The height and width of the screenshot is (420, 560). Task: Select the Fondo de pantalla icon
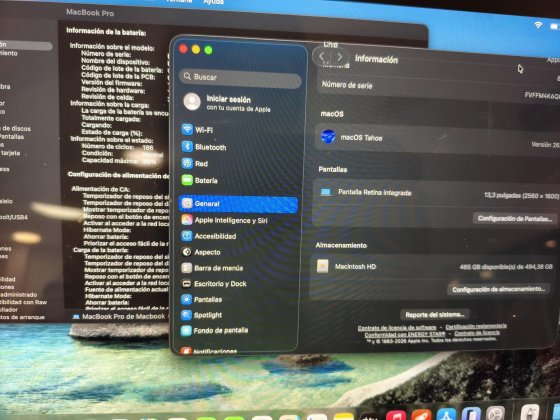[186, 330]
